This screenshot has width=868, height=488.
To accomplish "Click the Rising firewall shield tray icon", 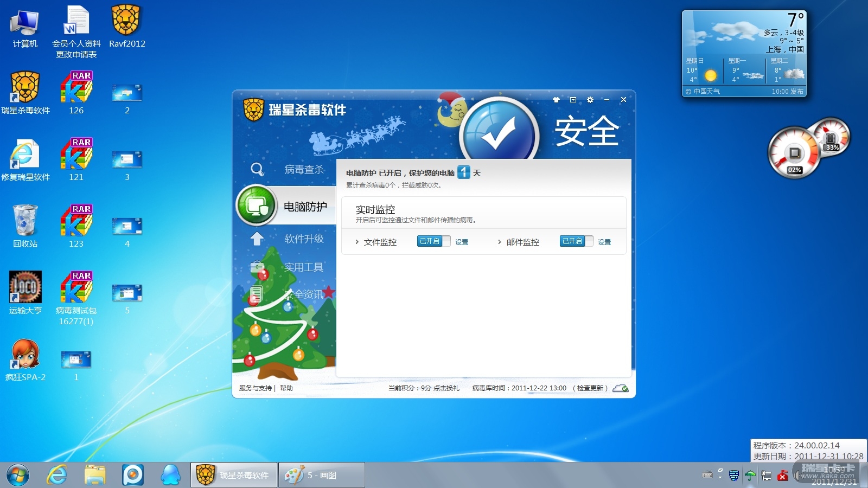I will pos(734,476).
